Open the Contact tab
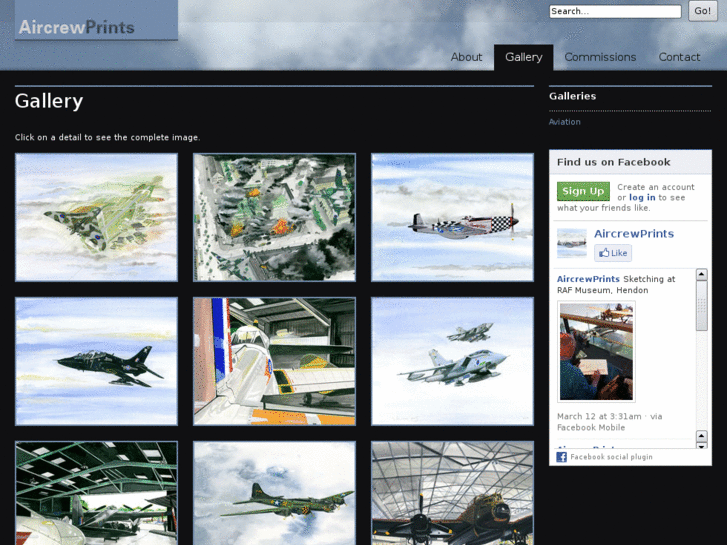The image size is (727, 545). tap(679, 57)
